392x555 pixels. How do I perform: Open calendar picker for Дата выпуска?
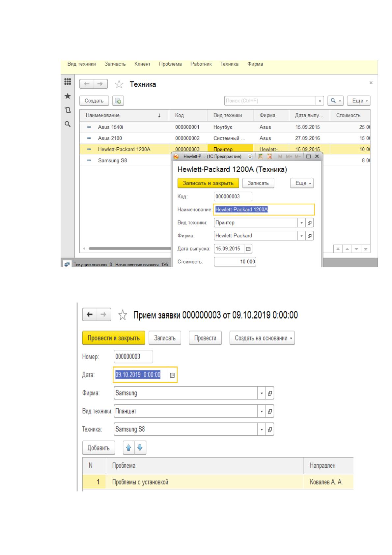coord(248,249)
